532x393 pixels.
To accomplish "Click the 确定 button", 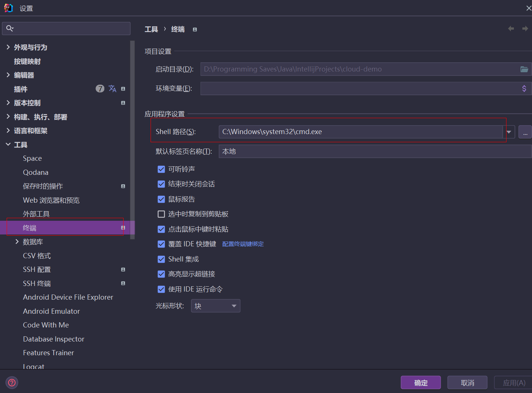I will pos(421,383).
